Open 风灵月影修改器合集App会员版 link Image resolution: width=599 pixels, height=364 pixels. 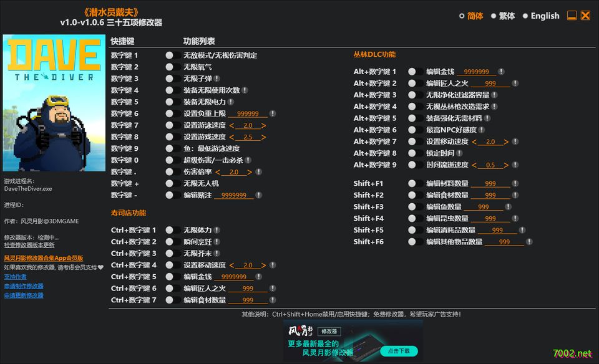click(44, 258)
